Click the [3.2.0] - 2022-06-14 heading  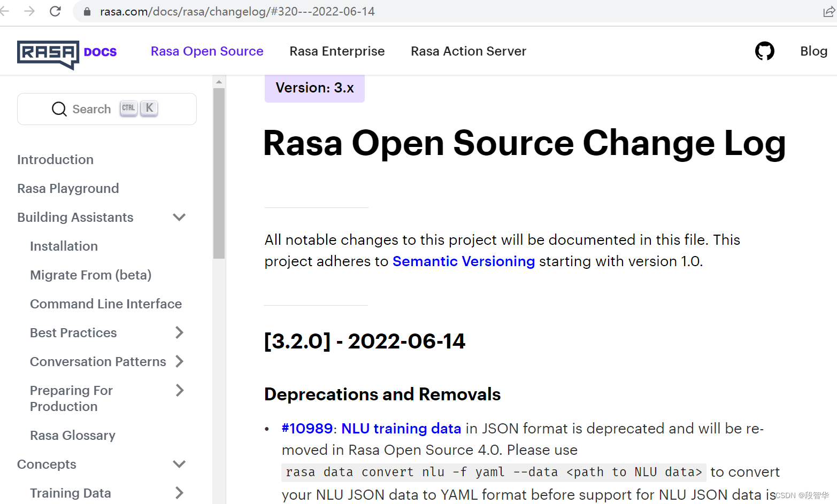click(365, 342)
